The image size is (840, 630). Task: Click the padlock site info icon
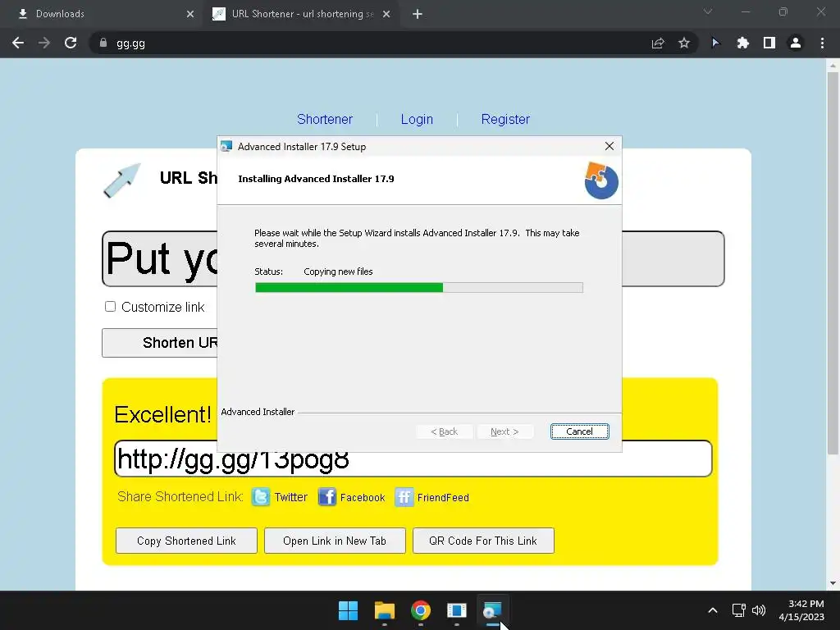click(103, 43)
